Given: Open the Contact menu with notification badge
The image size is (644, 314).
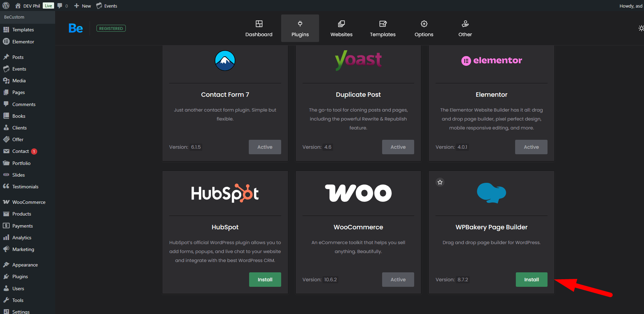Looking at the screenshot, I should 21,151.
